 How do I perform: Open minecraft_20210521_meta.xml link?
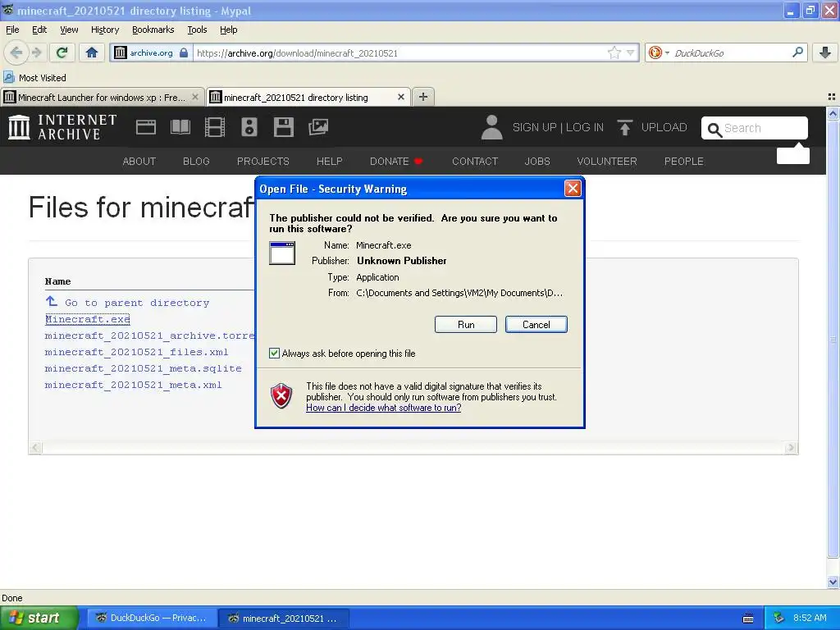[x=134, y=385]
